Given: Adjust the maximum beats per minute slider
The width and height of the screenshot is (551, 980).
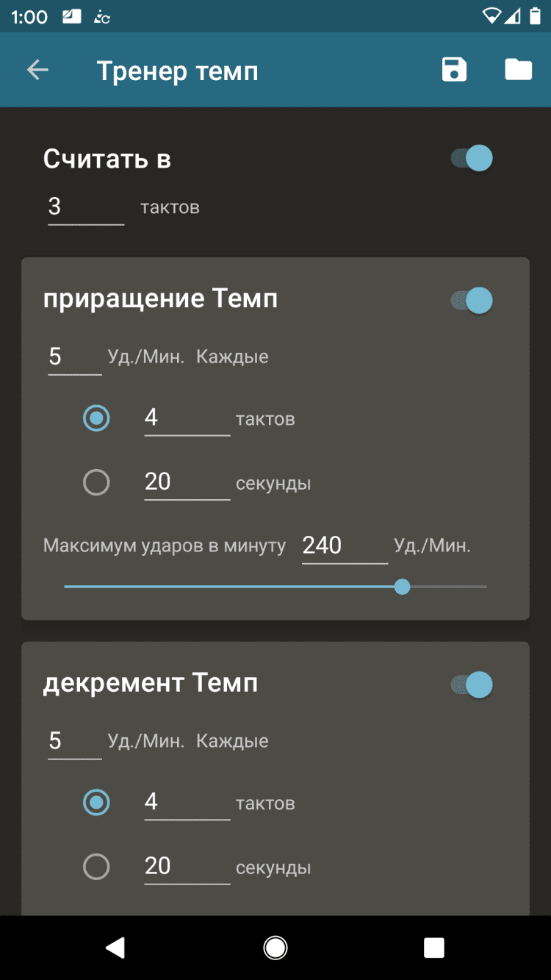Looking at the screenshot, I should (402, 587).
